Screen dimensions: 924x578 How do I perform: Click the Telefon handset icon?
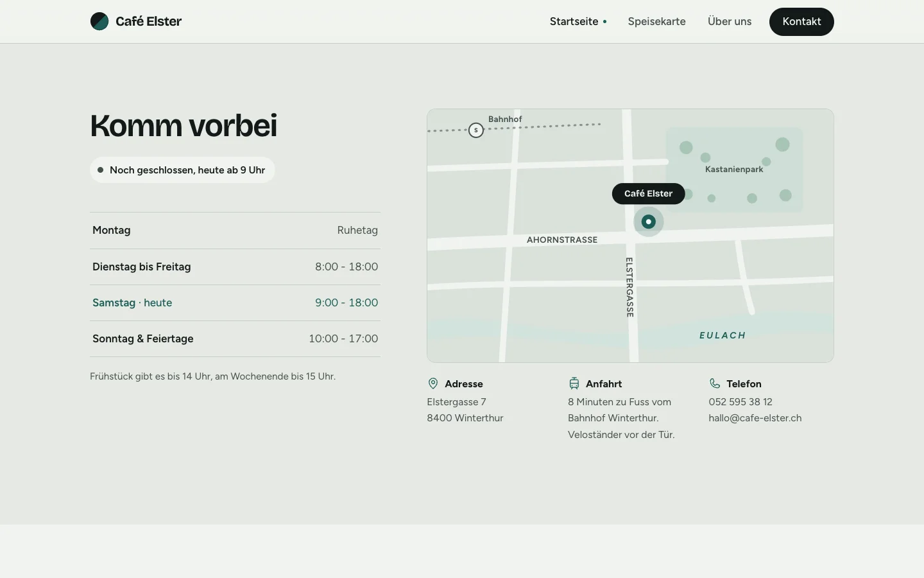click(715, 383)
